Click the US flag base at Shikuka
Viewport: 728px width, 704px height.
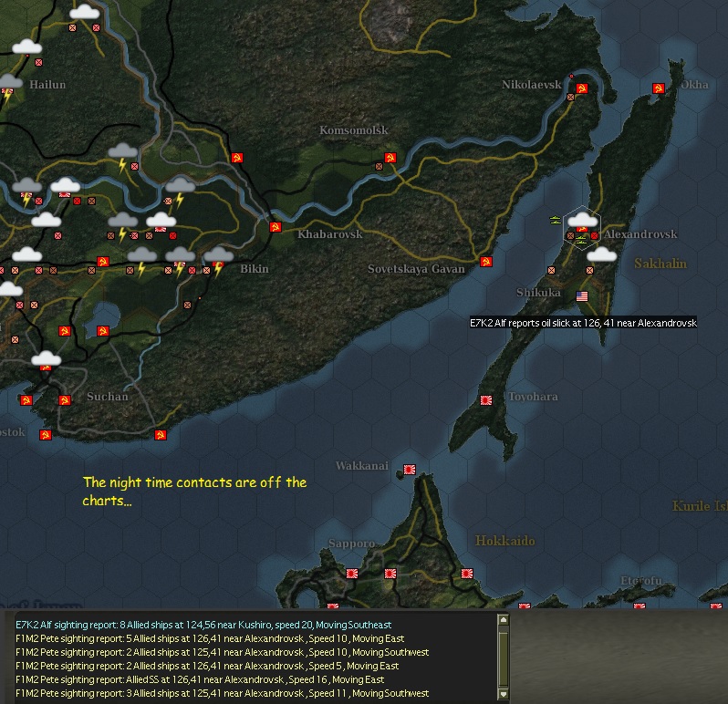tap(582, 296)
